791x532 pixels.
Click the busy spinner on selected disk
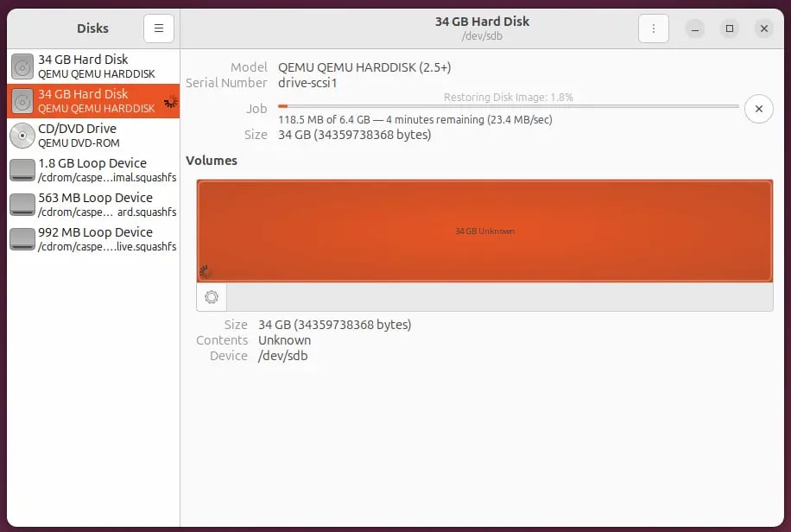click(170, 101)
